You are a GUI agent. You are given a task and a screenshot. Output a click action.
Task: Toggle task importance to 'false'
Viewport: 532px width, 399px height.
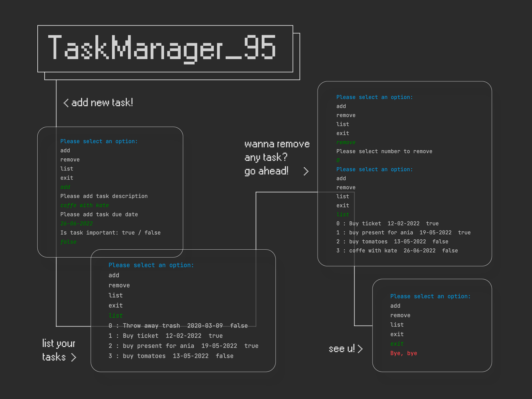pyautogui.click(x=152, y=233)
